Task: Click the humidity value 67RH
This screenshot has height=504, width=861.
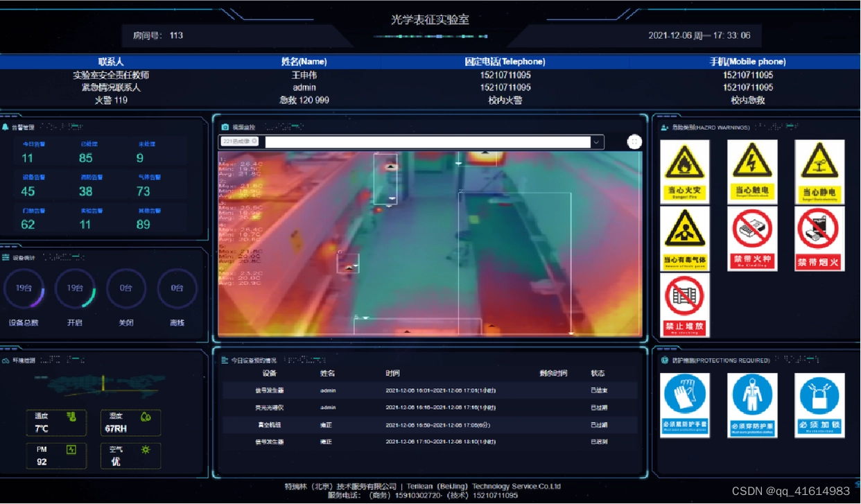Action: point(116,428)
